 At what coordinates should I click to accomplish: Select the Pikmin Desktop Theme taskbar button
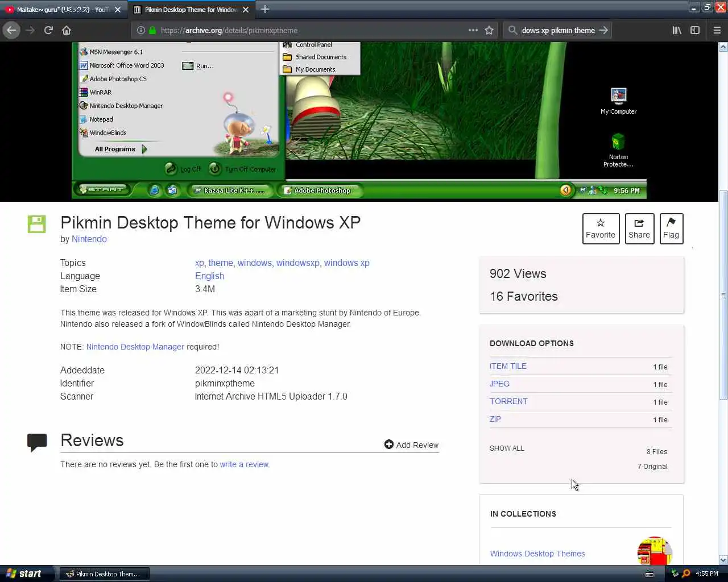pyautogui.click(x=104, y=574)
